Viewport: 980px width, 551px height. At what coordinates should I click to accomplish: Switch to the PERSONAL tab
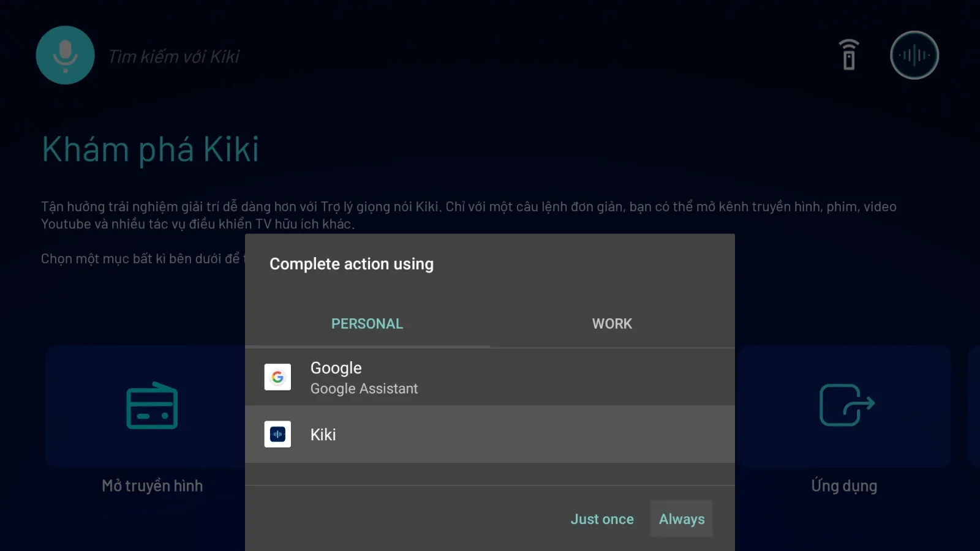367,324
